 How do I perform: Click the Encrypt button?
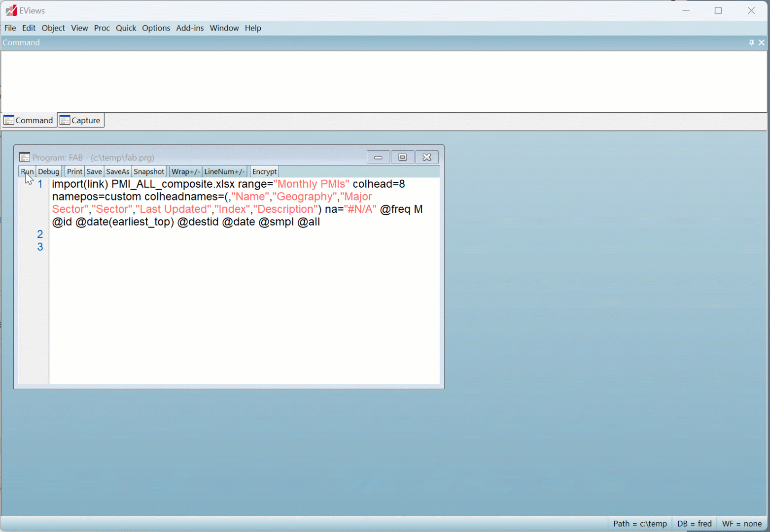[x=264, y=171]
